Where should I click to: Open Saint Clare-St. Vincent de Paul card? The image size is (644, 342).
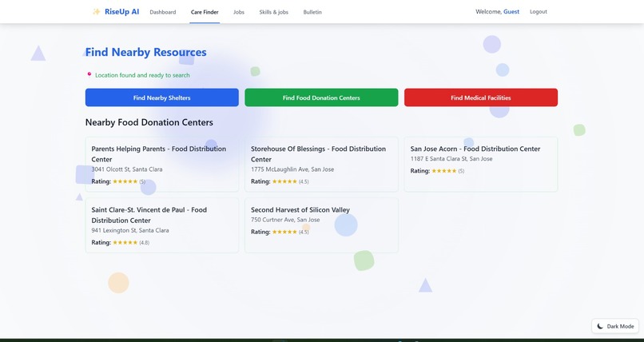tap(162, 225)
